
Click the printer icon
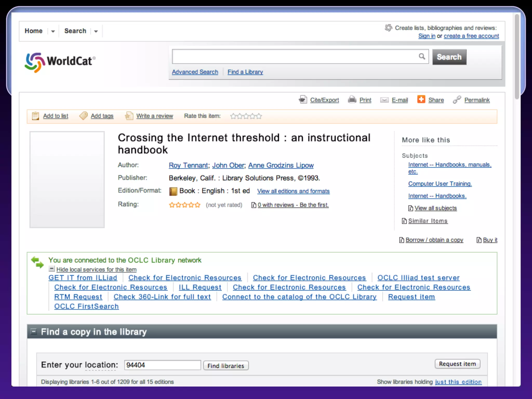[x=352, y=99]
